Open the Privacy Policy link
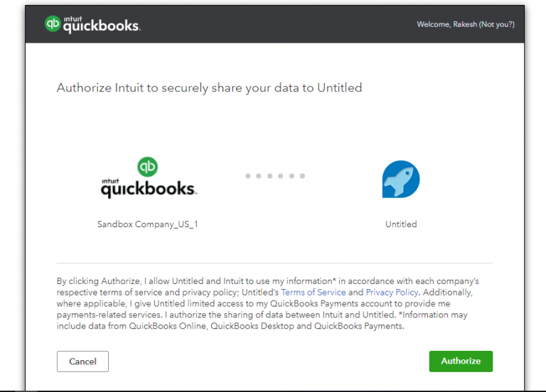 pos(392,292)
